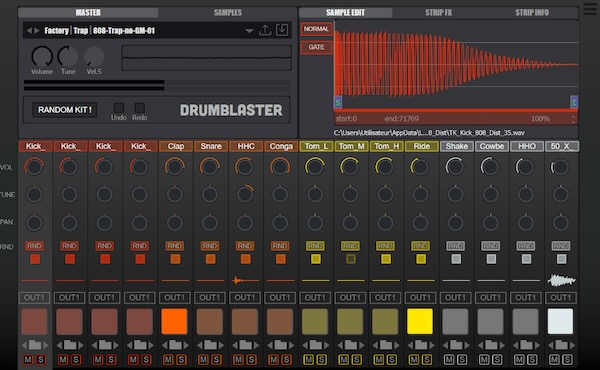The height and width of the screenshot is (370, 600).
Task: Open sample folder icon on HHO strip
Action: 526,345
